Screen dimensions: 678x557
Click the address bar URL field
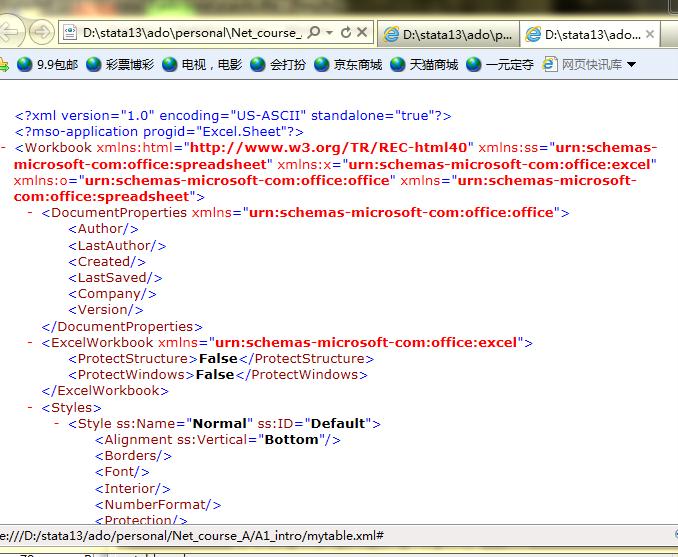190,34
